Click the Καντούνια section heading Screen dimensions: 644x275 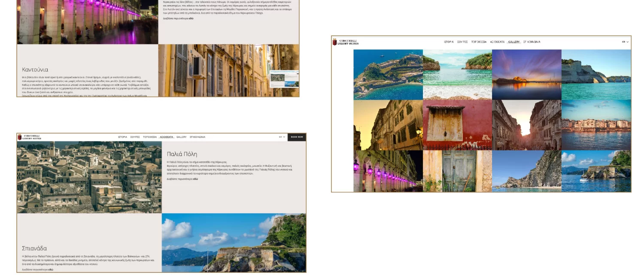pos(35,70)
